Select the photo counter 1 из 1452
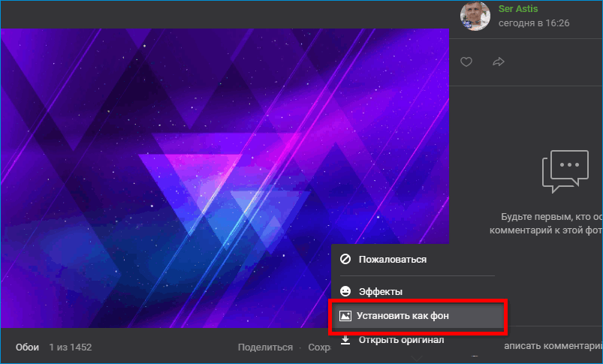603x364 pixels. pos(71,347)
